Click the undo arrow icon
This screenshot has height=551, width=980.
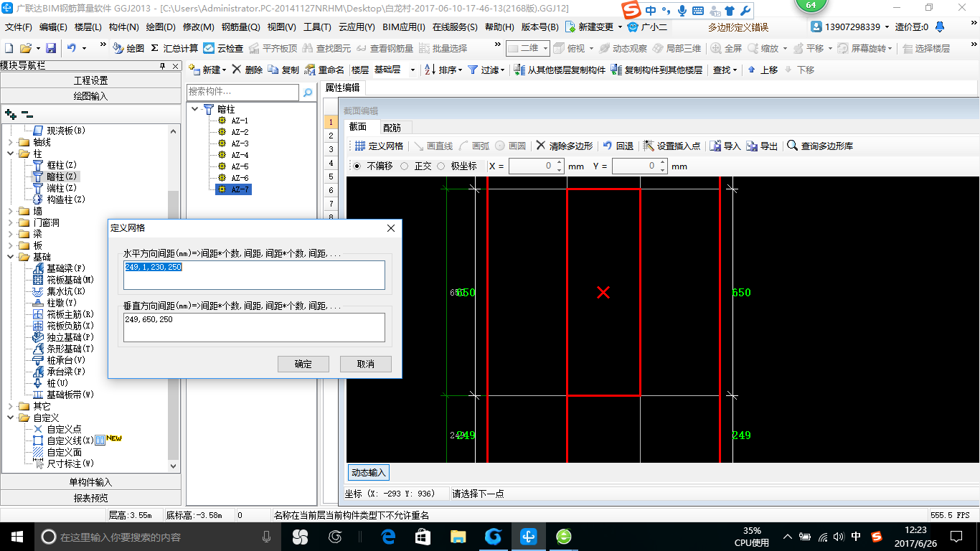pos(71,48)
